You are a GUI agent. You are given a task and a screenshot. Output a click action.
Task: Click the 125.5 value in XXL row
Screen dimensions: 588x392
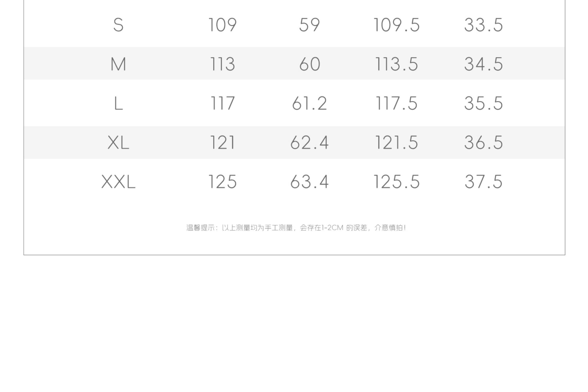tap(396, 182)
